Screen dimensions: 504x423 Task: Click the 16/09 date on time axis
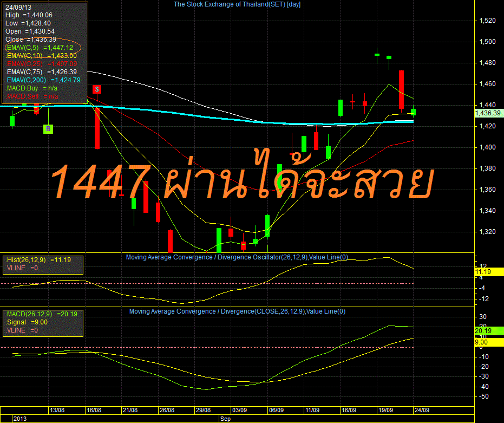click(349, 410)
